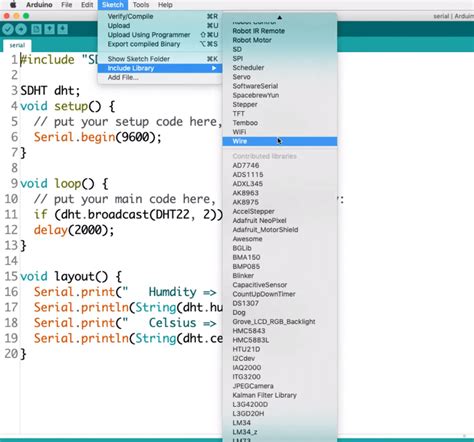Image resolution: width=474 pixels, height=442 pixels.
Task: Include the AK8963 library
Action: [x=280, y=193]
